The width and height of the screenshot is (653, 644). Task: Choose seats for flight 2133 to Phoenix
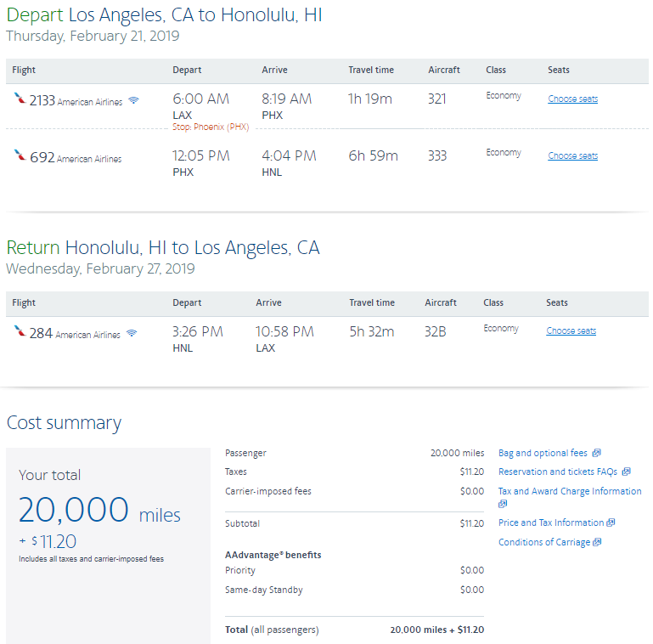572,99
